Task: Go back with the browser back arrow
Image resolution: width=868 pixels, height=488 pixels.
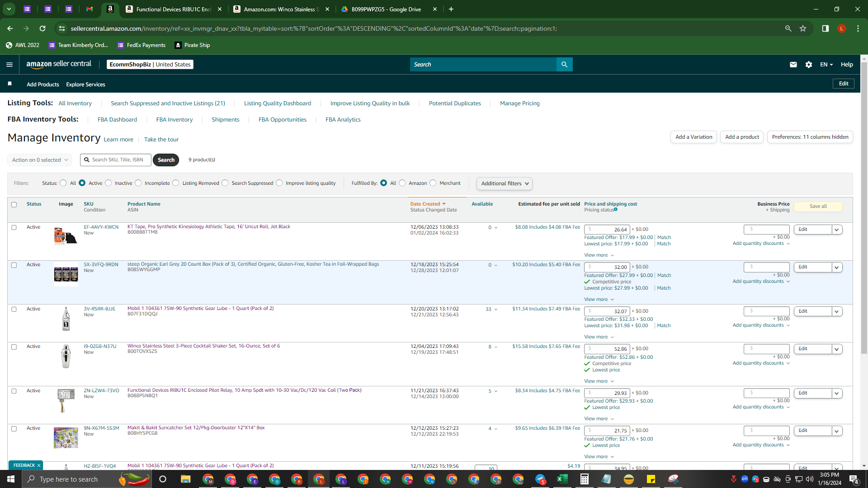Action: (10, 28)
